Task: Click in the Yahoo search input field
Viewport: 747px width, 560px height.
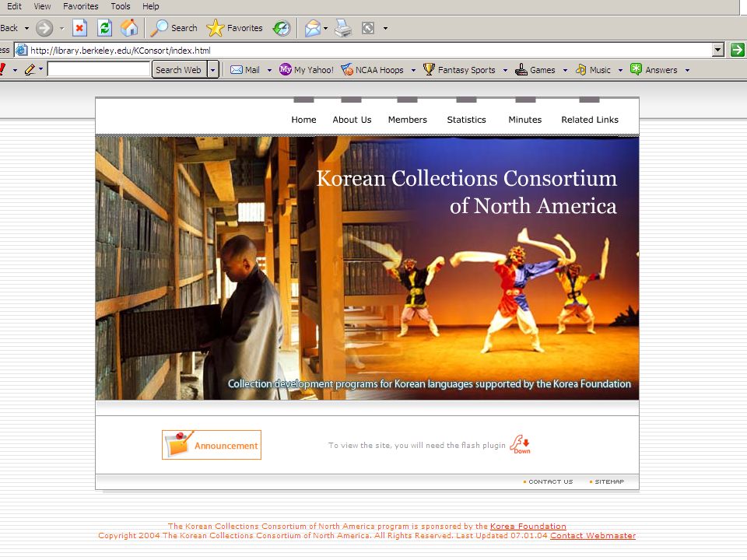Action: tap(99, 69)
